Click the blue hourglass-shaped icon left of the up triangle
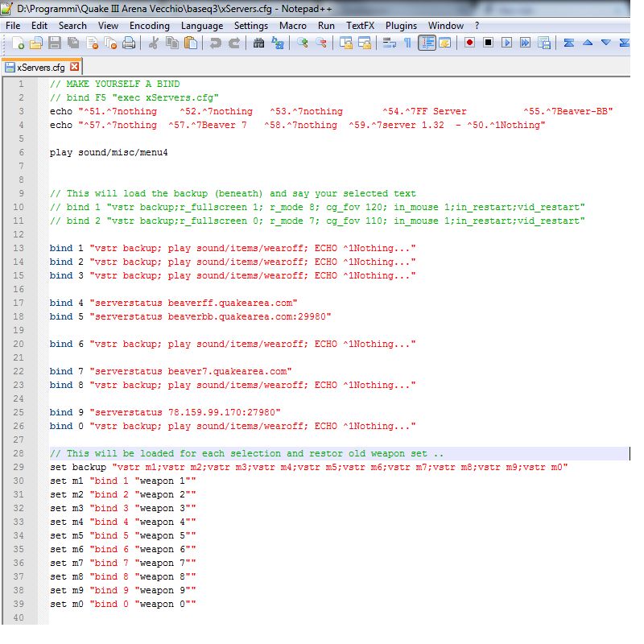The image size is (644, 644). coord(569,43)
